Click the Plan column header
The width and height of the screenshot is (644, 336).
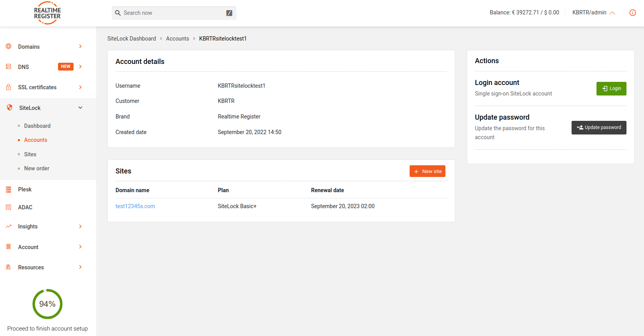[223, 190]
